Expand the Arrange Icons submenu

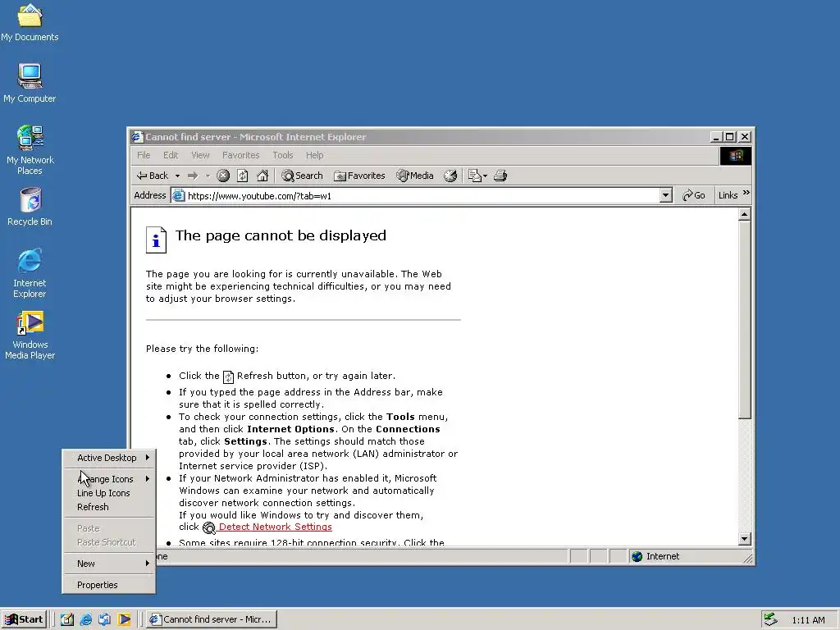point(109,479)
